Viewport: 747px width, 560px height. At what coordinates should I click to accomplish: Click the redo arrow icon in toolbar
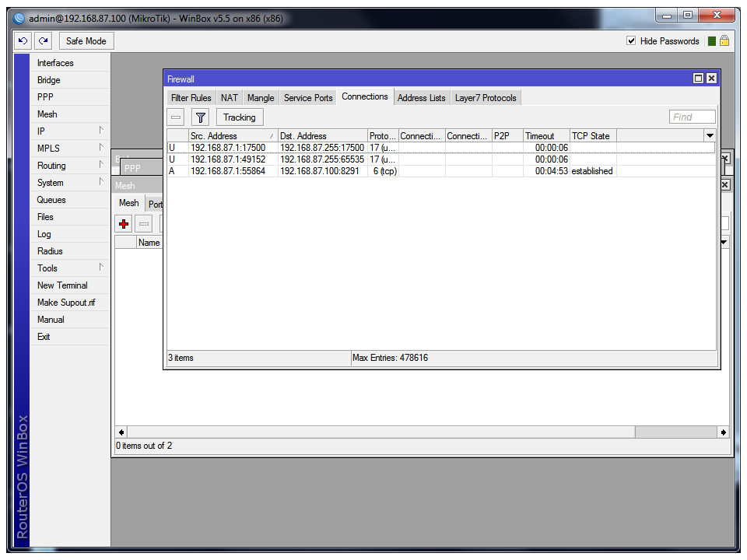coord(44,41)
